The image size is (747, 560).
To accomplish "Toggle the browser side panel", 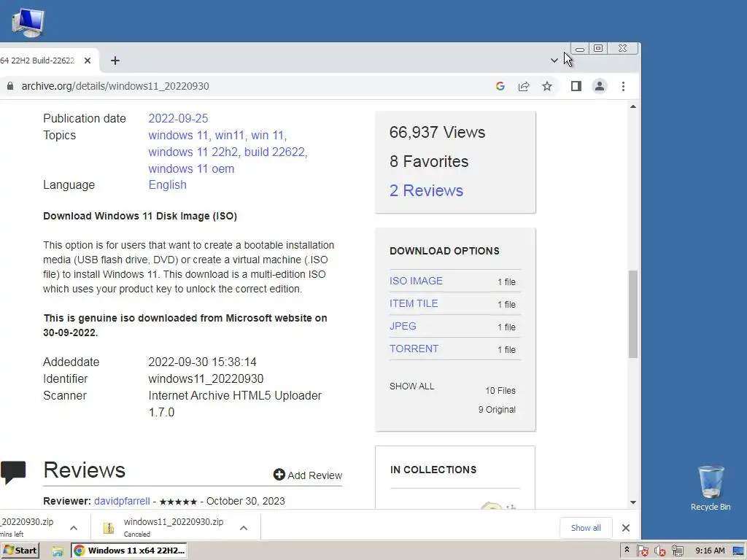I will 576,86.
